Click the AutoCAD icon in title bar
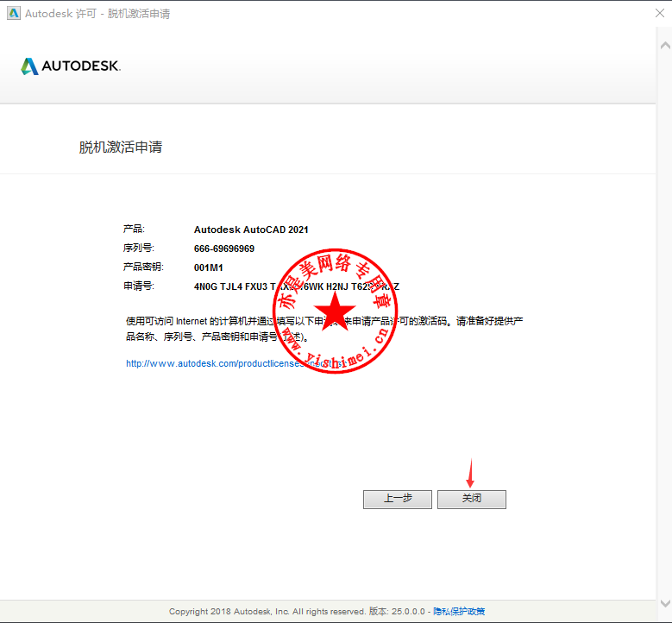This screenshot has width=672, height=623. [x=13, y=13]
